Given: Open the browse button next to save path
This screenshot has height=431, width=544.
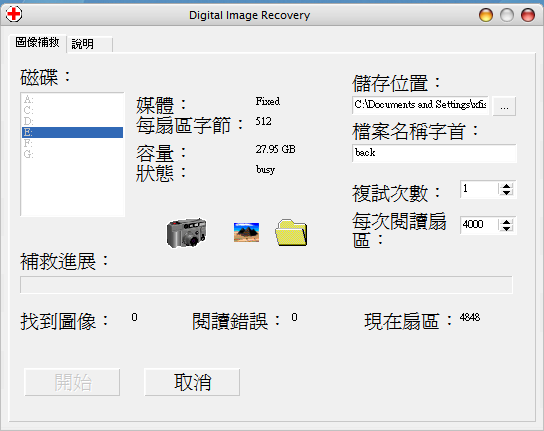Looking at the screenshot, I should [x=504, y=106].
